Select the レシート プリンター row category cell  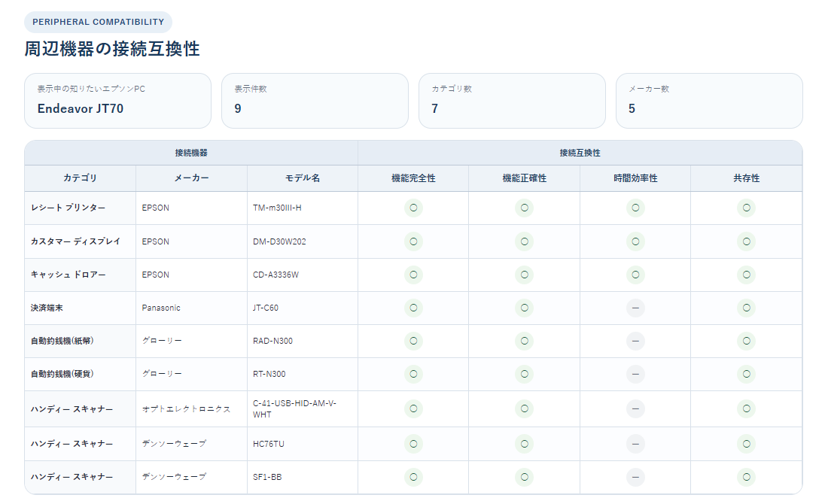(80, 208)
